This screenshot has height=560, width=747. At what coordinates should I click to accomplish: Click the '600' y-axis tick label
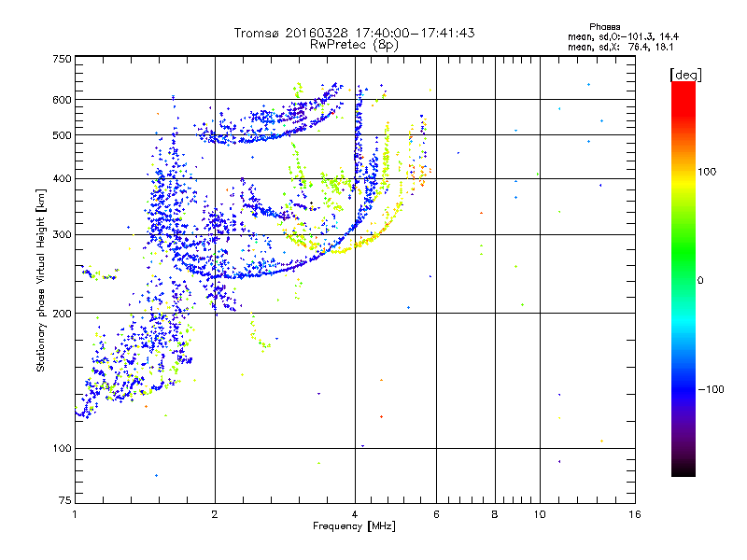pos(62,100)
